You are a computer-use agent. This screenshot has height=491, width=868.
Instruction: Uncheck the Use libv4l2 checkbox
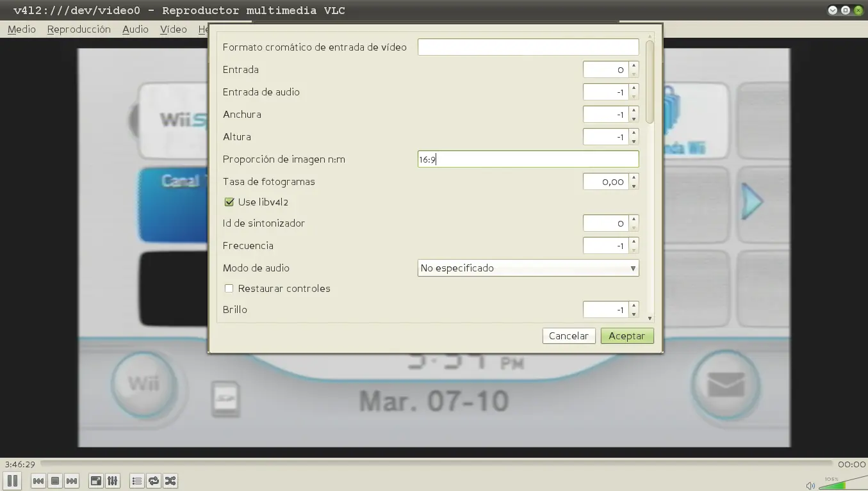click(x=229, y=202)
